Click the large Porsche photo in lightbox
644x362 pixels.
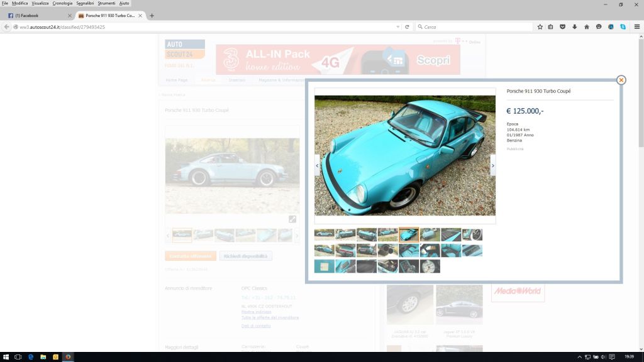pyautogui.click(x=405, y=156)
